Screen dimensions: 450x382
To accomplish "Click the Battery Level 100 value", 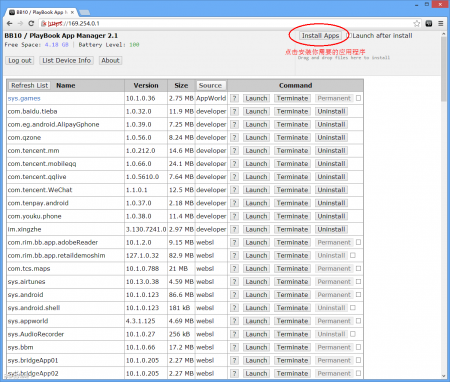I will [134, 45].
